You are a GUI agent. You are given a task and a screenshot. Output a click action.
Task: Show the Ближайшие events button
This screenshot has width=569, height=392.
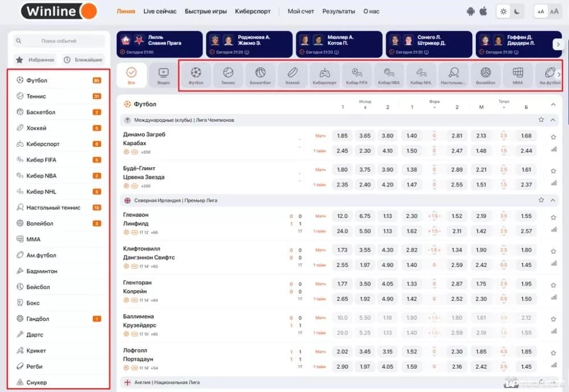83,60
